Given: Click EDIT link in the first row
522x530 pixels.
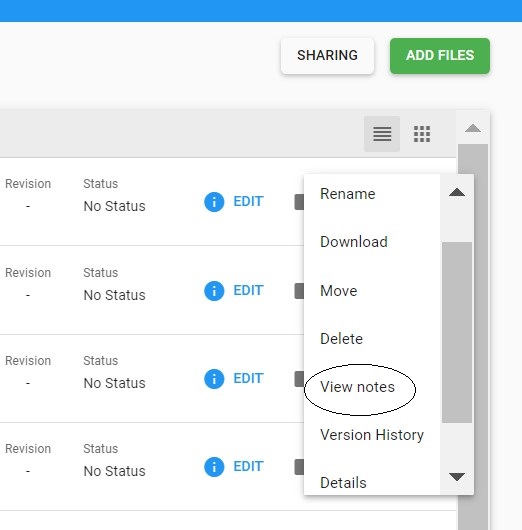Looking at the screenshot, I should coord(248,201).
